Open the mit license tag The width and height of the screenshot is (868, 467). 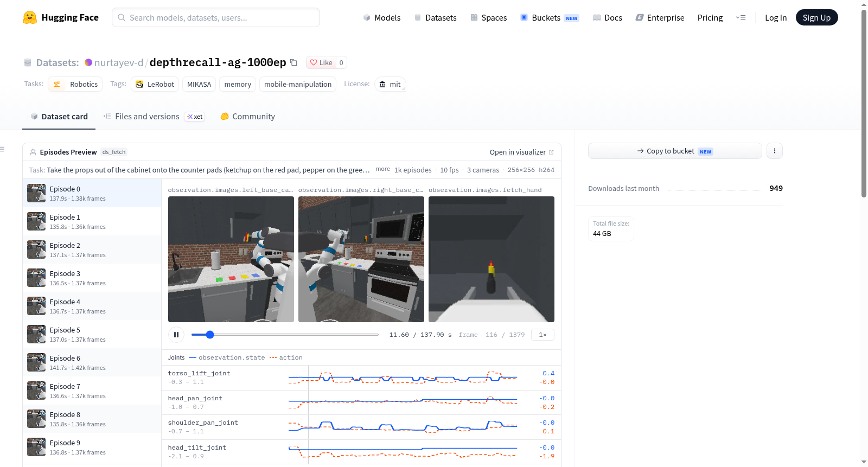pos(390,84)
